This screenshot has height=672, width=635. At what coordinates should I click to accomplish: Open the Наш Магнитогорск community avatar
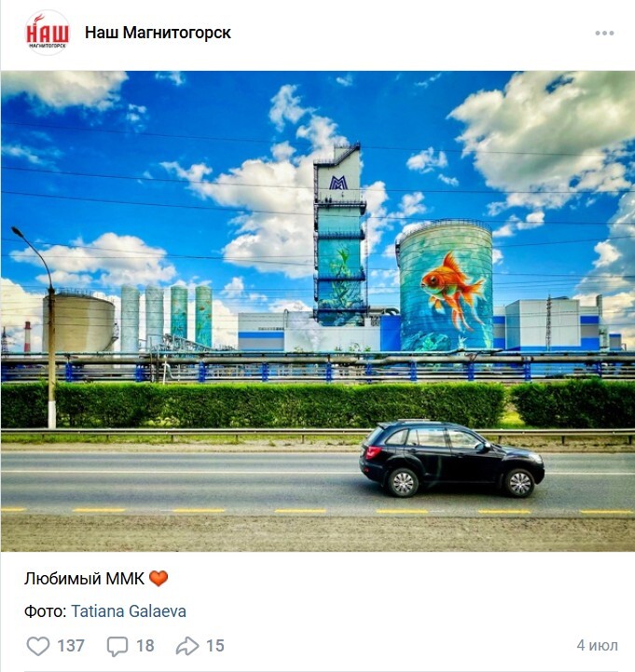click(x=48, y=33)
